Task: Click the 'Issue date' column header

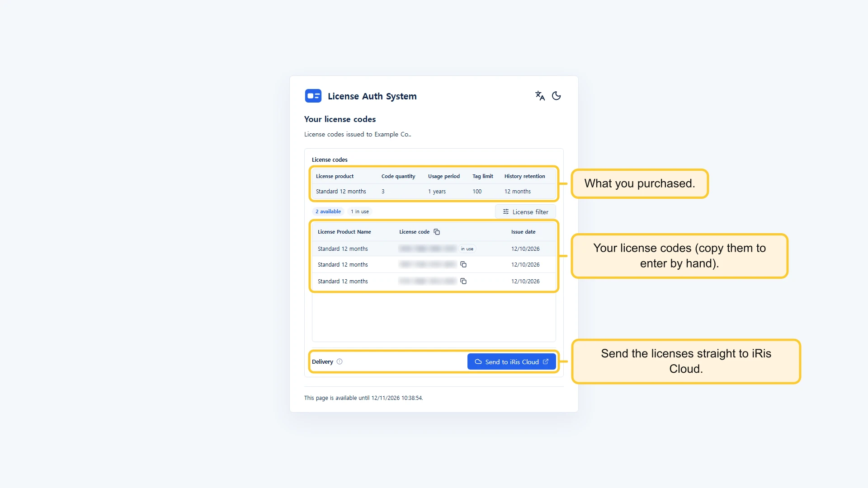Action: pyautogui.click(x=524, y=232)
